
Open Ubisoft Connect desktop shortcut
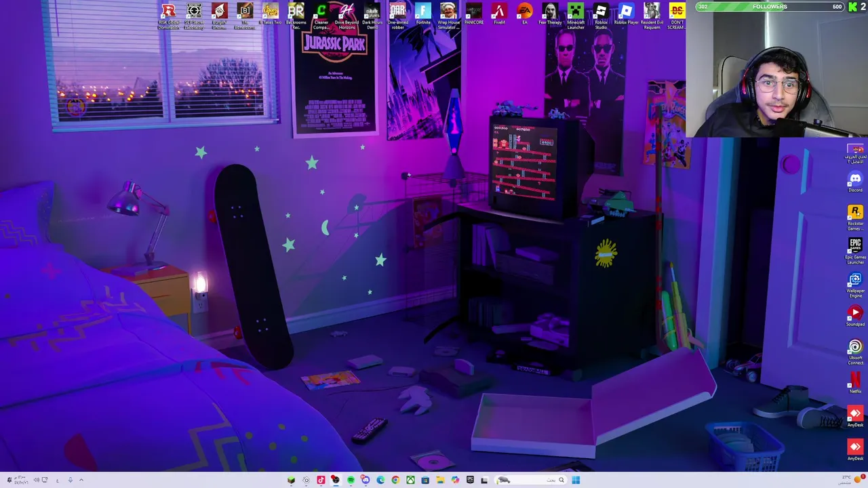[855, 352]
